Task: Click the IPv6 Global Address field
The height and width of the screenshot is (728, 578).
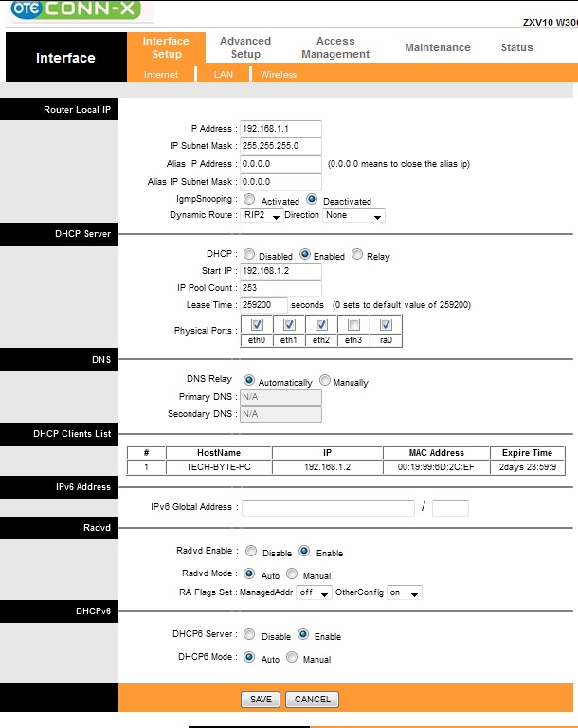Action: (328, 507)
